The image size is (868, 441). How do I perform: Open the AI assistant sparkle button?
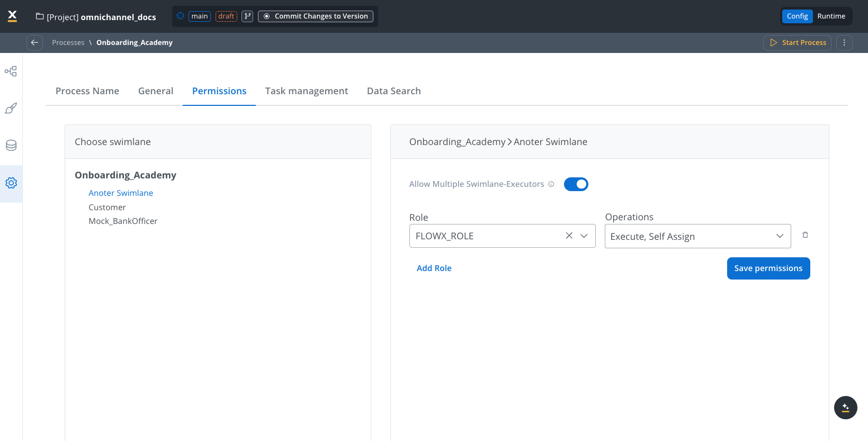click(845, 408)
